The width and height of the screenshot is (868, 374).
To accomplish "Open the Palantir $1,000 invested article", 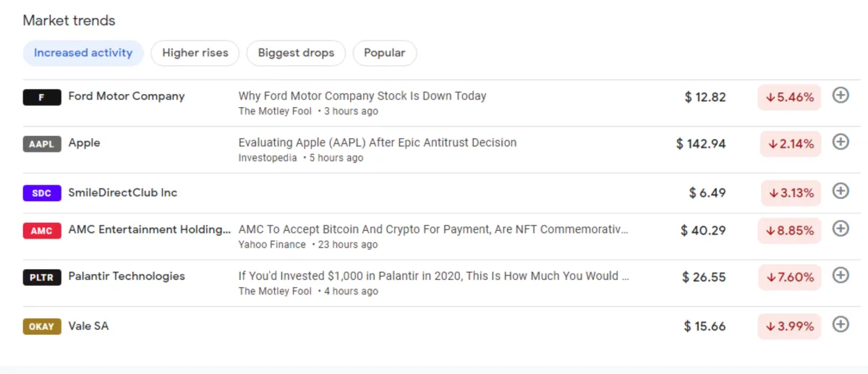I will point(433,276).
